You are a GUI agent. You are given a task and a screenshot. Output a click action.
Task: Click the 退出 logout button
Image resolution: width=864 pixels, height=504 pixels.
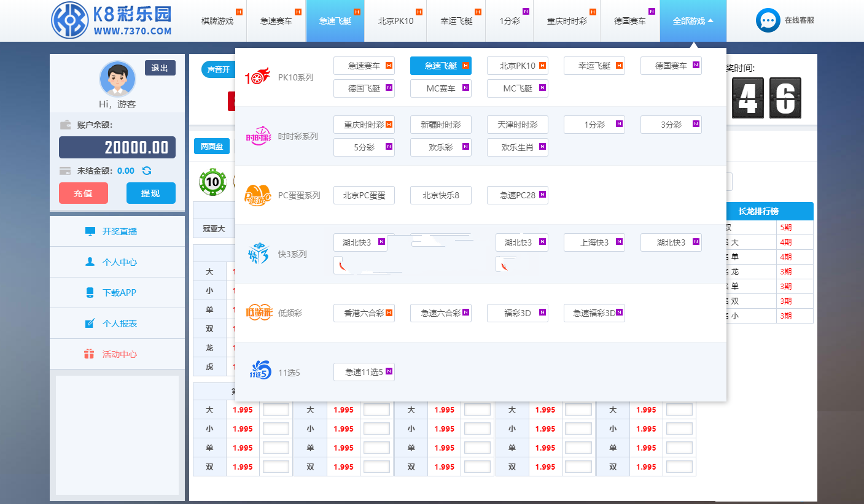tap(160, 68)
